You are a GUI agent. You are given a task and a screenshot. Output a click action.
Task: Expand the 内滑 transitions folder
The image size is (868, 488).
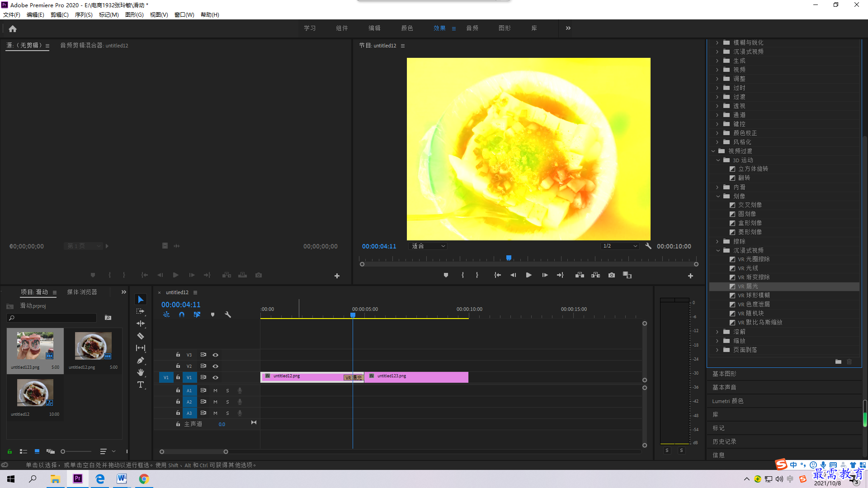coord(717,187)
